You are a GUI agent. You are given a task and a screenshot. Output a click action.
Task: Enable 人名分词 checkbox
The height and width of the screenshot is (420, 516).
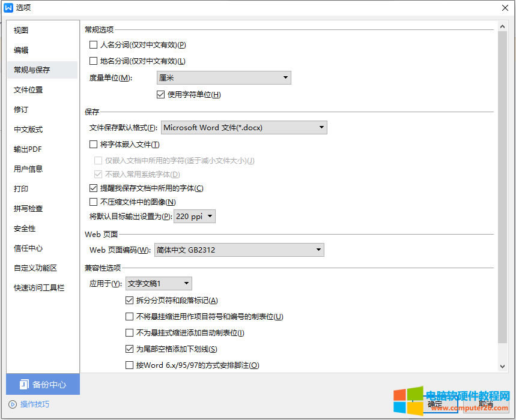tap(93, 44)
